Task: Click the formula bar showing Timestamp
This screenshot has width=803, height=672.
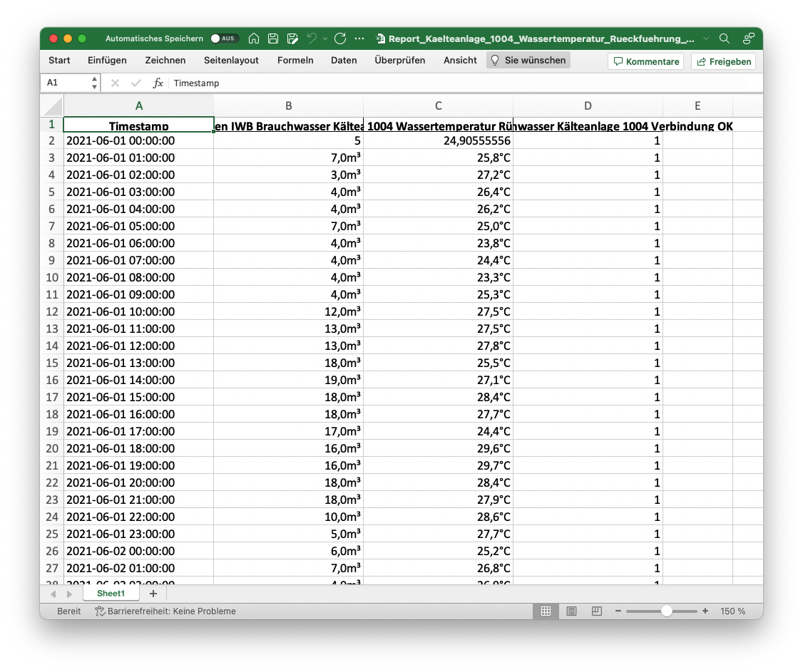Action: [x=465, y=83]
